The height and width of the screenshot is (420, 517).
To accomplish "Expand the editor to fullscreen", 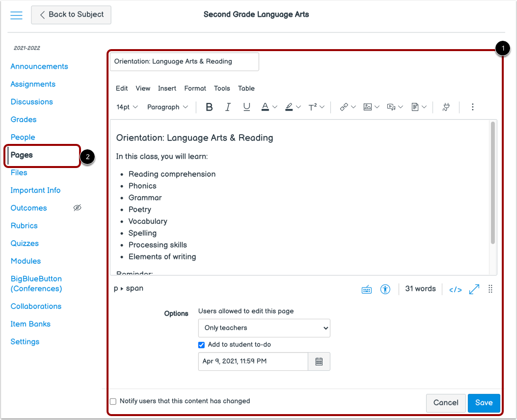I will click(x=473, y=289).
